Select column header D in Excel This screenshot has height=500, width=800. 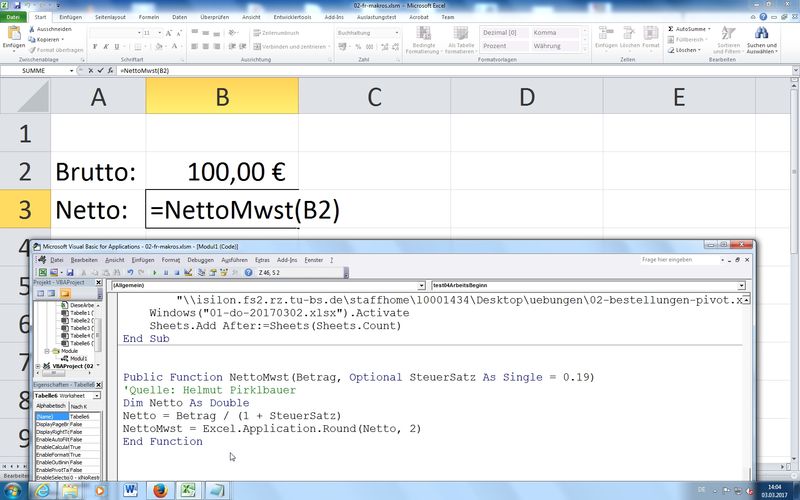coord(527,96)
